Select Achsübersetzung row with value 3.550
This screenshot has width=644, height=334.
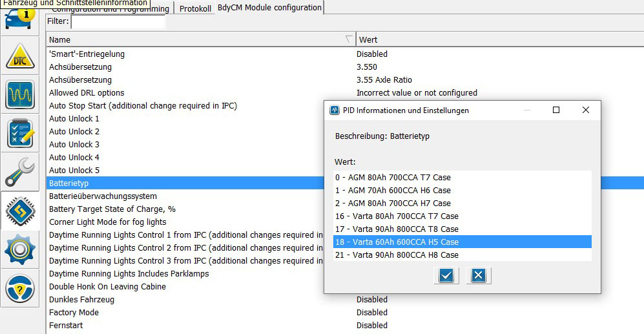point(345,67)
